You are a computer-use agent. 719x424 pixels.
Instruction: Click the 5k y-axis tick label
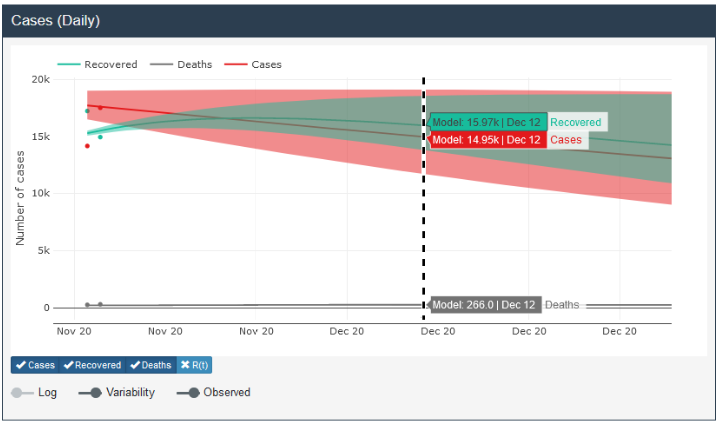[x=44, y=250]
